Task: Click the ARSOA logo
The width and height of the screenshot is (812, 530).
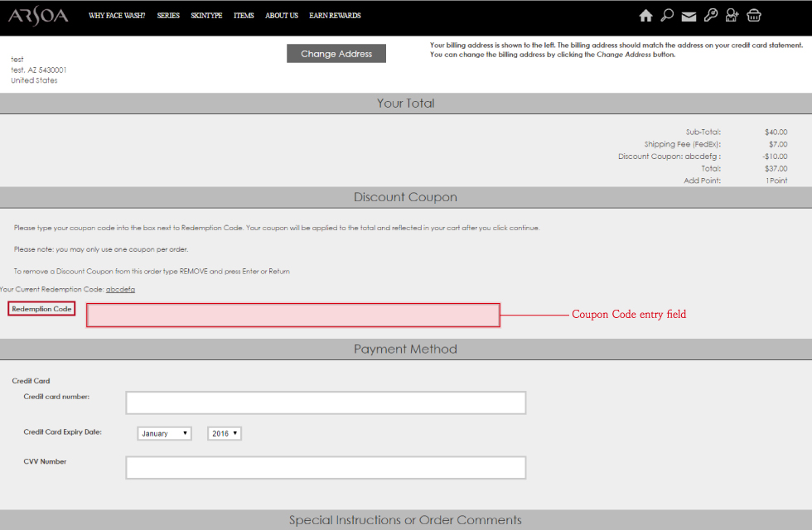Action: pos(38,16)
